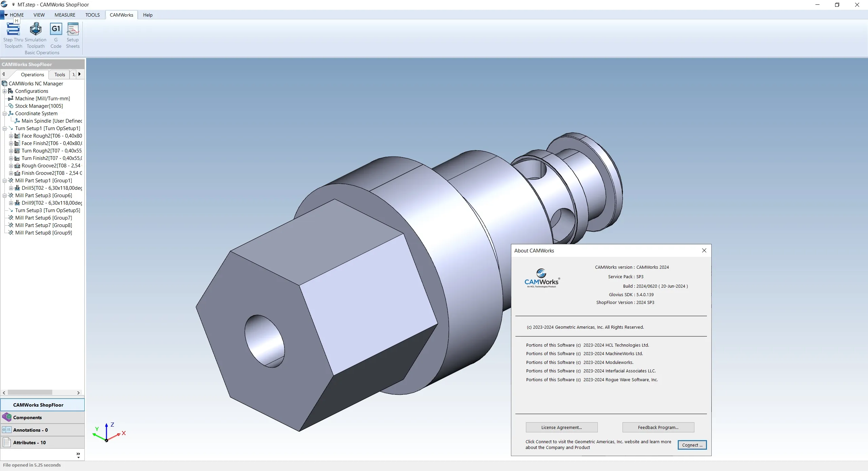
Task: Collapse Mill Part Setup3 [Group6] node
Action: (5, 196)
